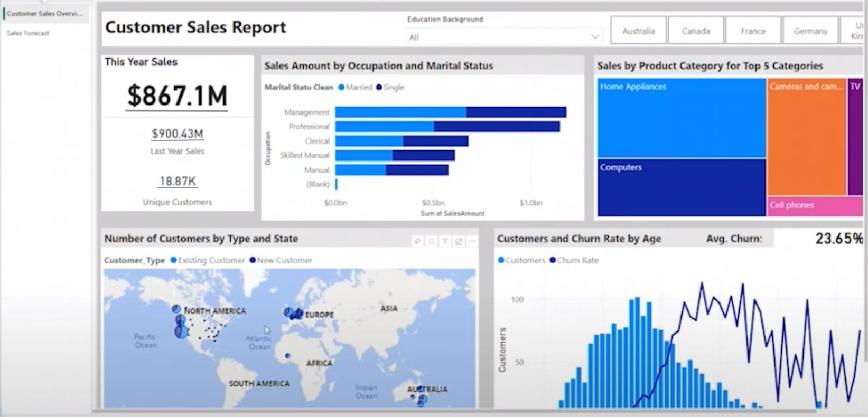Open more options ellipsis on map visual
This screenshot has height=417, width=868.
472,241
